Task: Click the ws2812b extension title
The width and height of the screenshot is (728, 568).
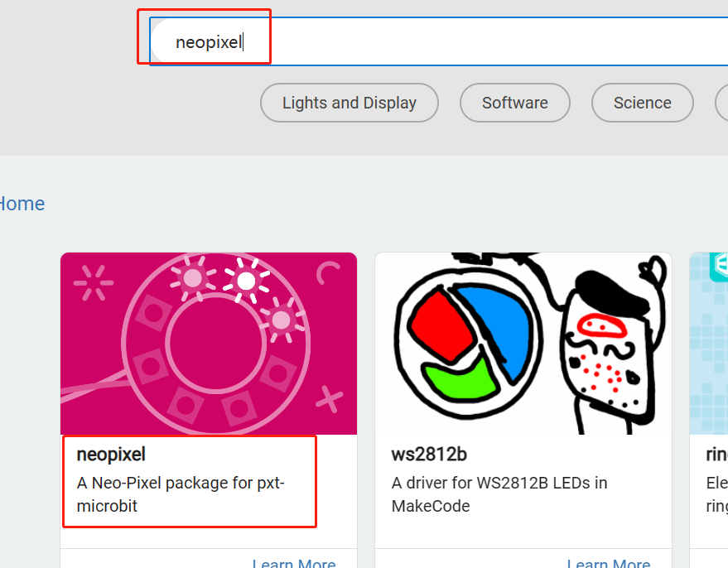Action: coord(429,455)
